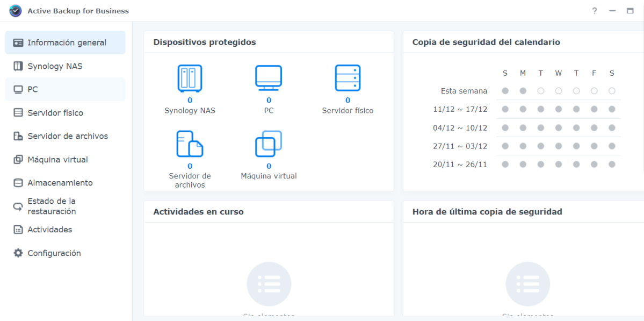Viewport: 644px width, 321px height.
Task: Open help with the question mark icon
Action: click(594, 11)
